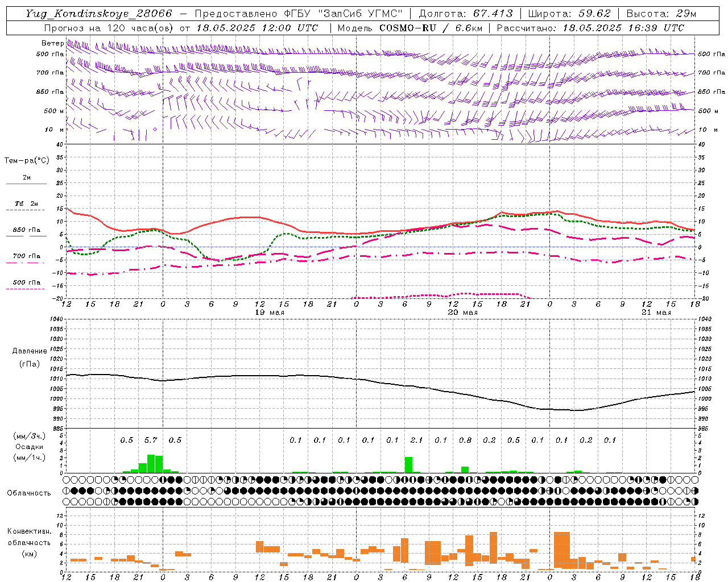Click the dashed line sample under Td 2м
The image size is (728, 582).
click(x=26, y=210)
